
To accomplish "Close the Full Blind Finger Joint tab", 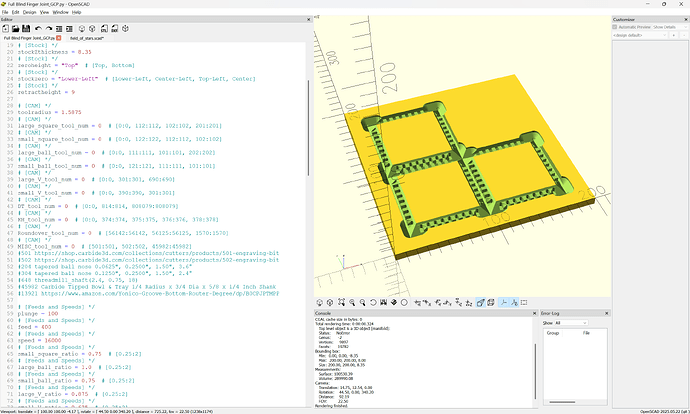I will pos(59,38).
